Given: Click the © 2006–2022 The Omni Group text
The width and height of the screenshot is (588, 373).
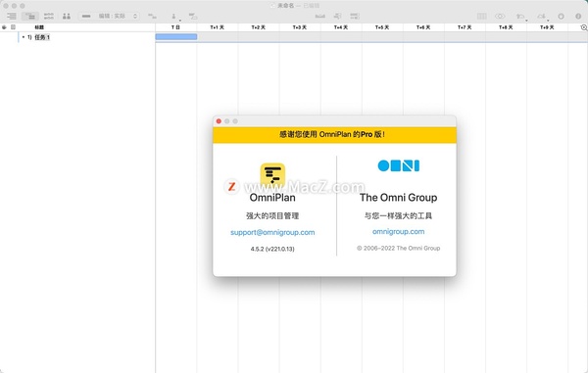Looking at the screenshot, I should coord(398,248).
